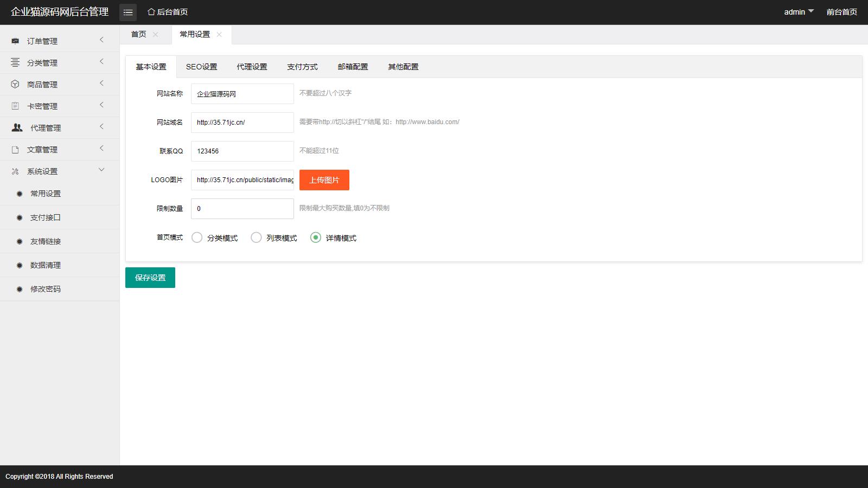Expand the 订单管理 menu chevron

pos(101,40)
